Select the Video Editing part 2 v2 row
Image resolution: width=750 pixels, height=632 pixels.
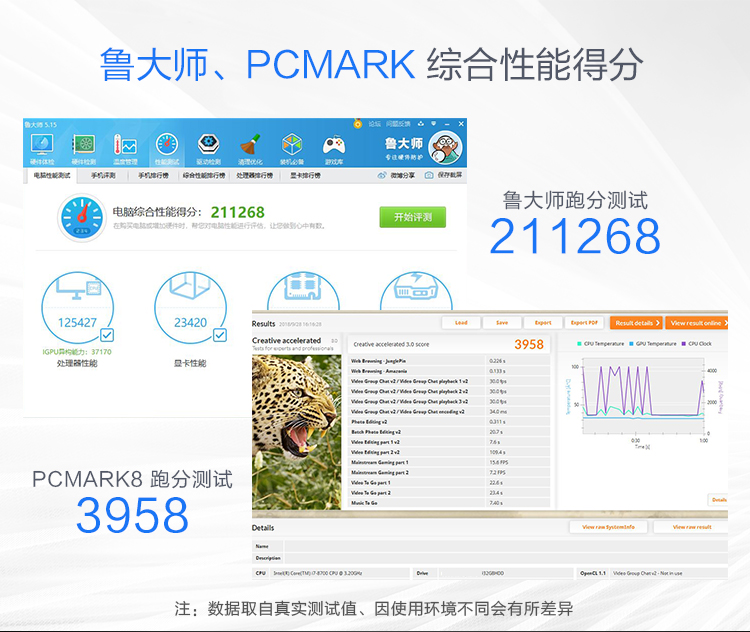pos(450,452)
